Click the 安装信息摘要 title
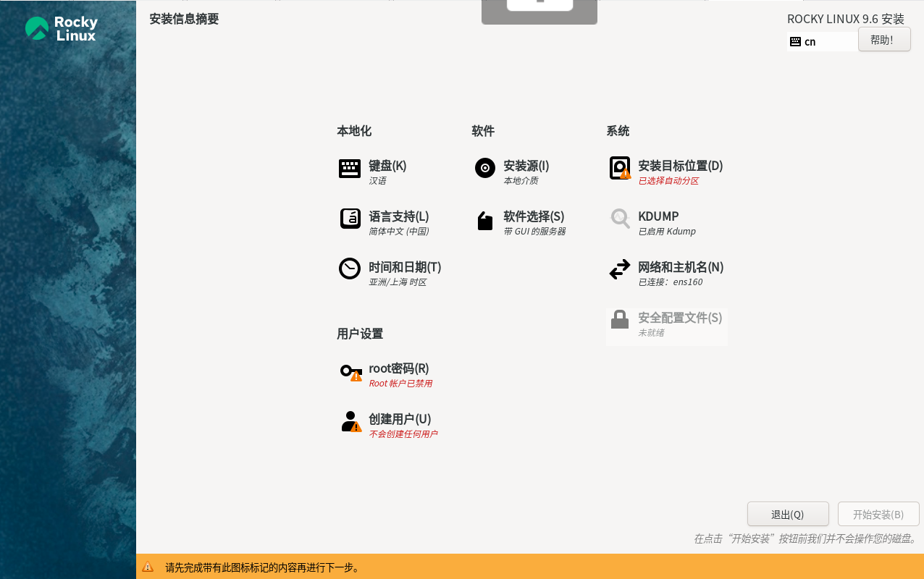Screen dimensions: 924x579 tap(184, 19)
